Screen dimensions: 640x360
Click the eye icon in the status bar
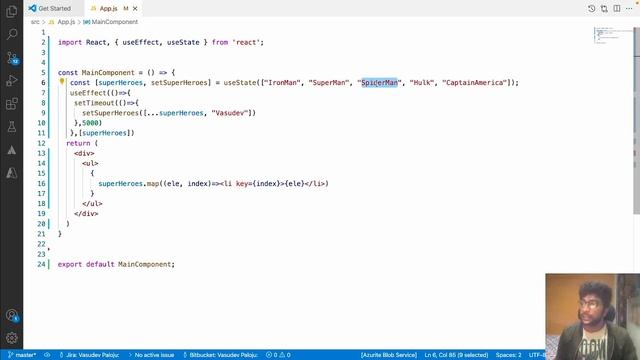(47, 355)
